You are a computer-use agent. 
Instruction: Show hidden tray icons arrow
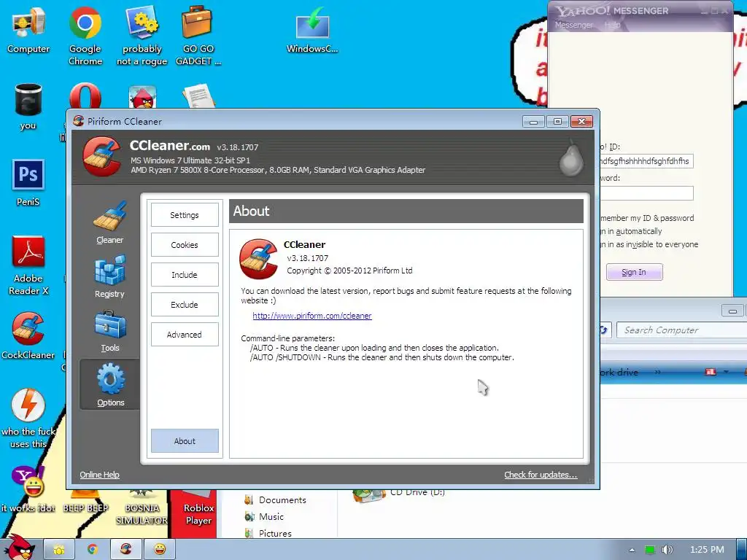(632, 550)
